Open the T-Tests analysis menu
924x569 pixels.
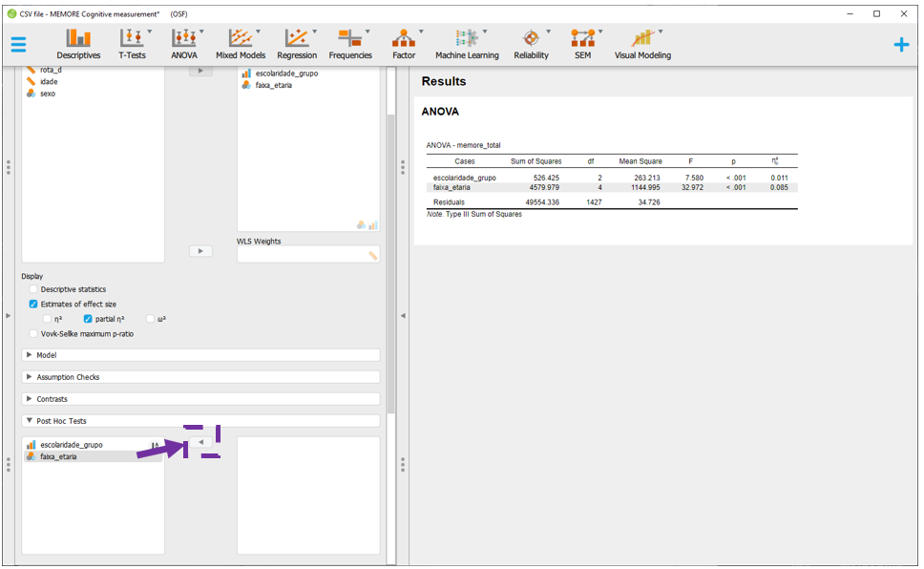coord(132,44)
